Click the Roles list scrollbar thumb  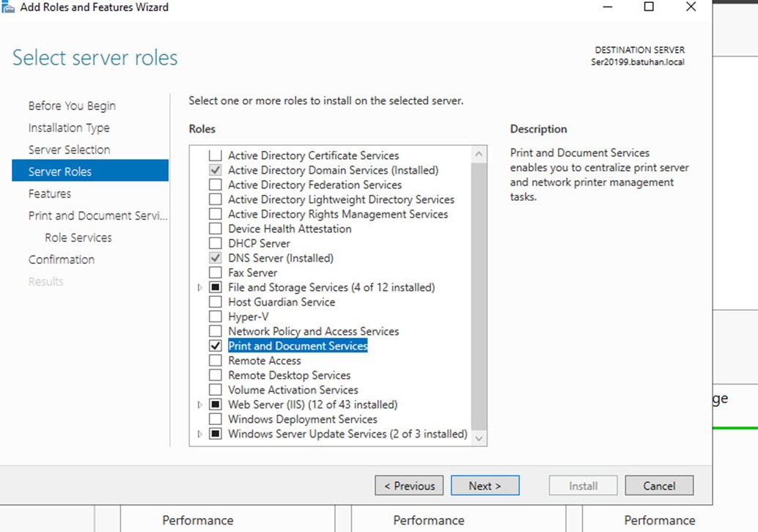(x=479, y=296)
